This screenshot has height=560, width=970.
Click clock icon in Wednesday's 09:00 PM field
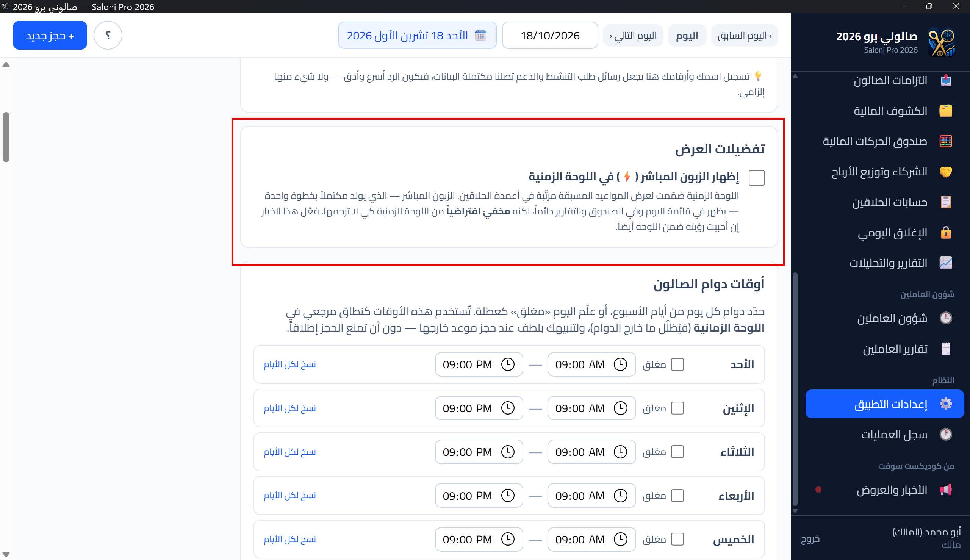coord(508,495)
